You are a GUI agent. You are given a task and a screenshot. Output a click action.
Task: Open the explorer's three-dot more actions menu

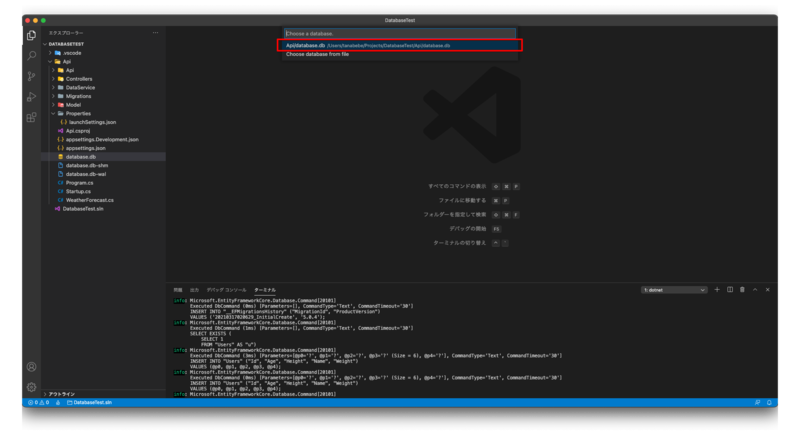pos(155,33)
